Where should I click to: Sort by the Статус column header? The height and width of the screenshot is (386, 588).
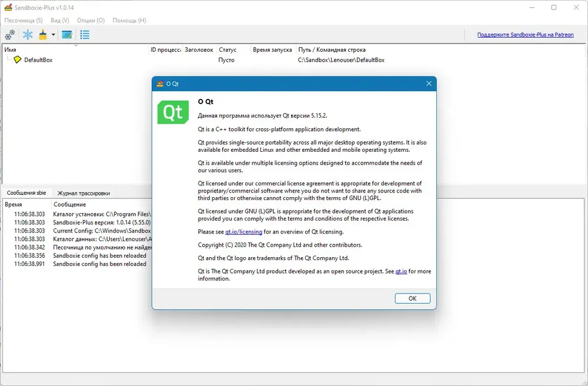(x=228, y=49)
